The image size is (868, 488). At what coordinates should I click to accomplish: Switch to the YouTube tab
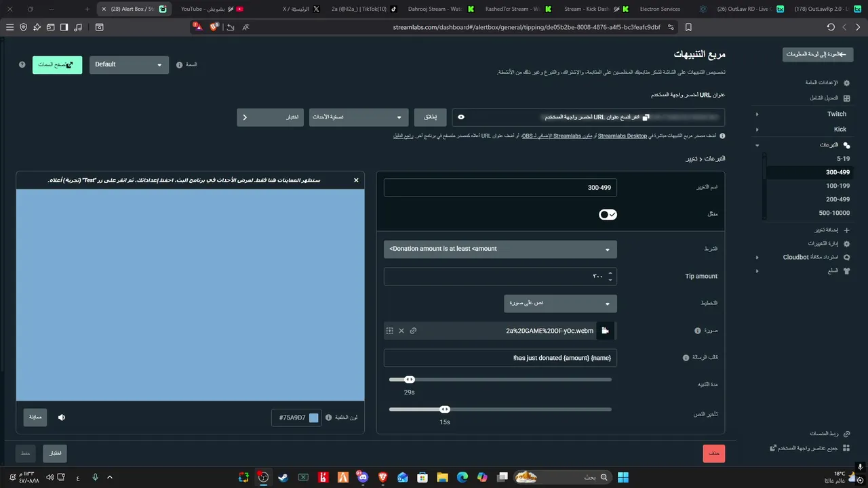pos(212,9)
